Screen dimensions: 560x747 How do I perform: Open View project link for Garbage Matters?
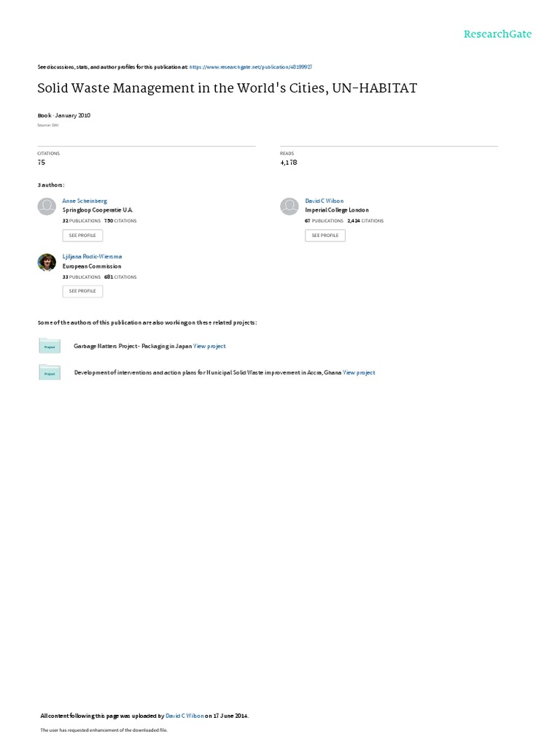pyautogui.click(x=209, y=347)
